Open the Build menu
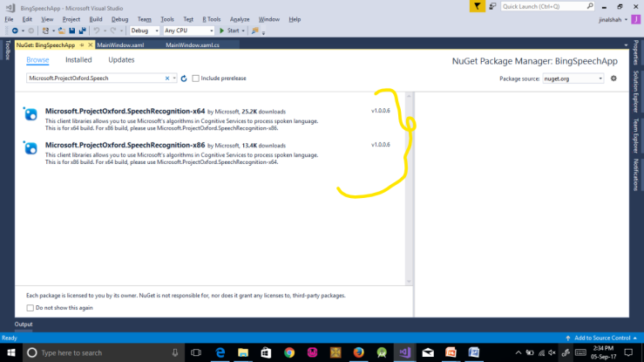644x362 pixels. click(x=96, y=18)
